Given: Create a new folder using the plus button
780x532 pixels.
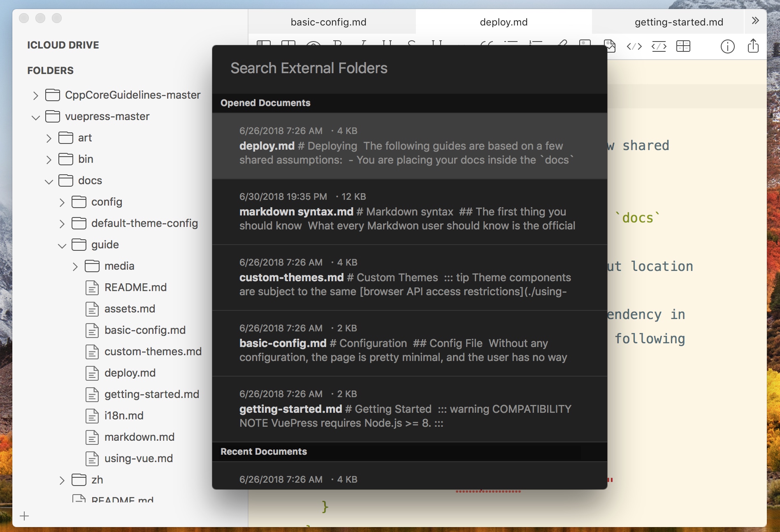Looking at the screenshot, I should pyautogui.click(x=25, y=516).
